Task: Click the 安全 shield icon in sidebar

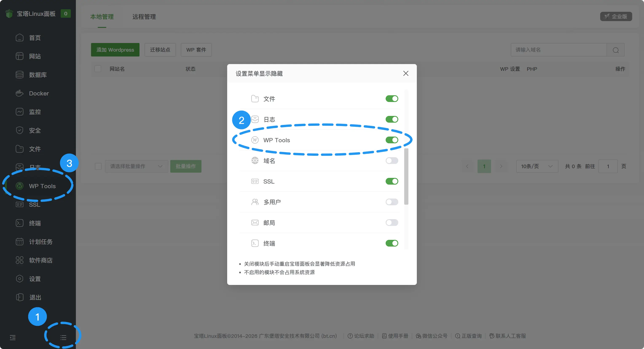Action: (x=20, y=130)
